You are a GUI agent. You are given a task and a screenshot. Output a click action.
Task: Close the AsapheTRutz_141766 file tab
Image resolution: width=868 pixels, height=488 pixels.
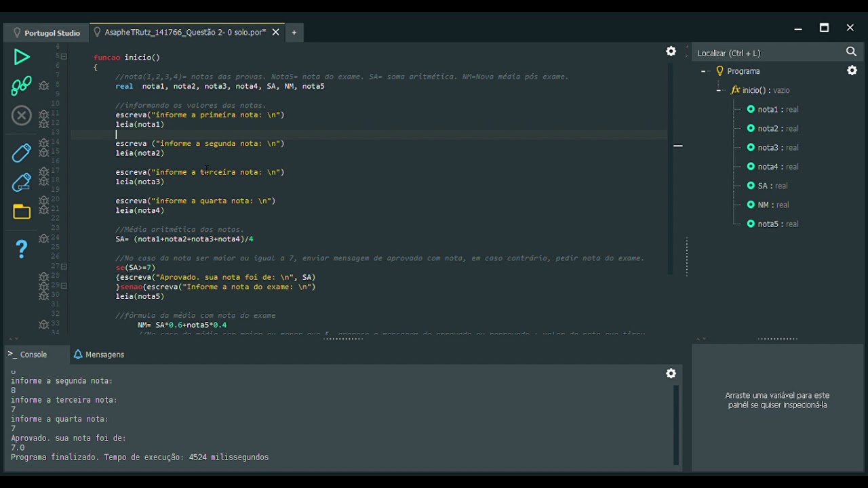tap(275, 32)
